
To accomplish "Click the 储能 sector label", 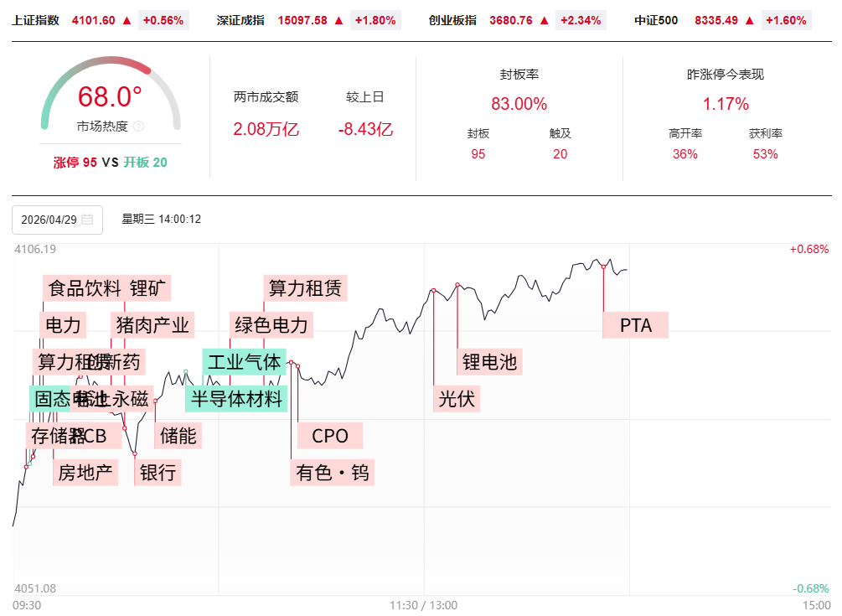I will pos(178,436).
